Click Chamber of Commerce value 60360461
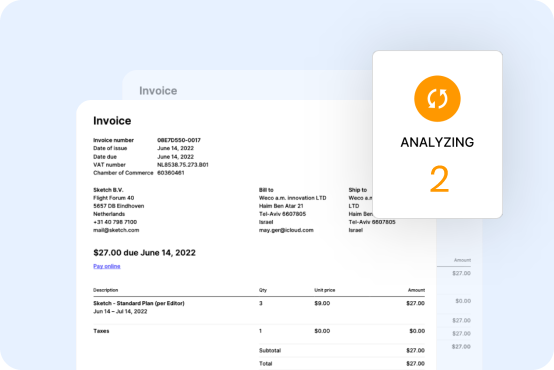The height and width of the screenshot is (370, 554). [171, 173]
